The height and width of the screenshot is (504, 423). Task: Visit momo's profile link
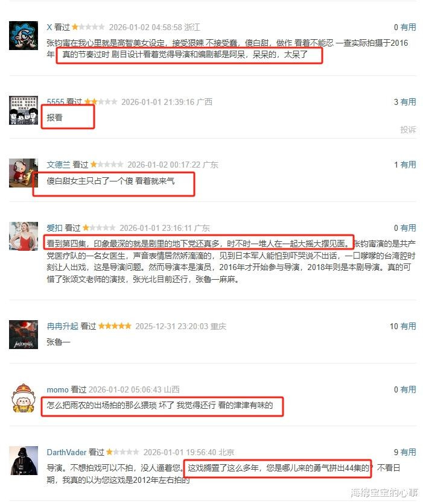57,390
